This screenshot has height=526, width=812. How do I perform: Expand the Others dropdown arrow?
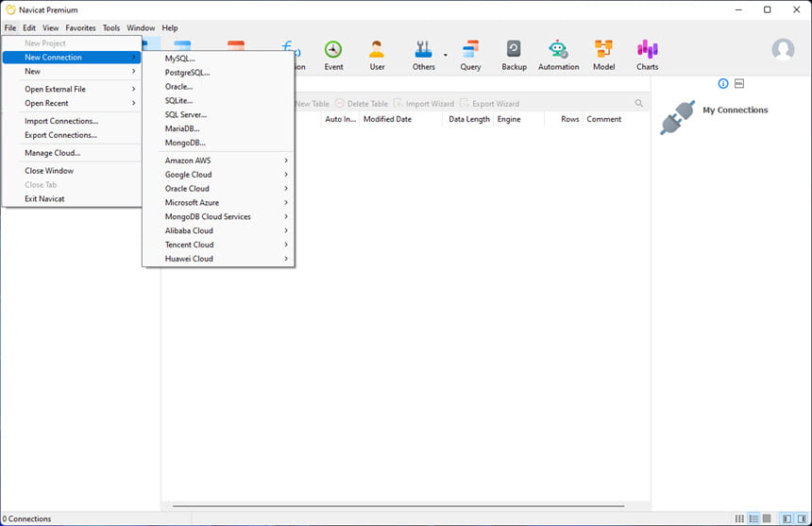(446, 55)
